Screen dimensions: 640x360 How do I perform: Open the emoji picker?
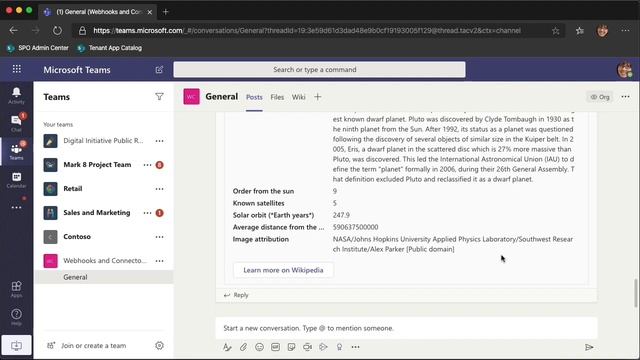[259, 347]
